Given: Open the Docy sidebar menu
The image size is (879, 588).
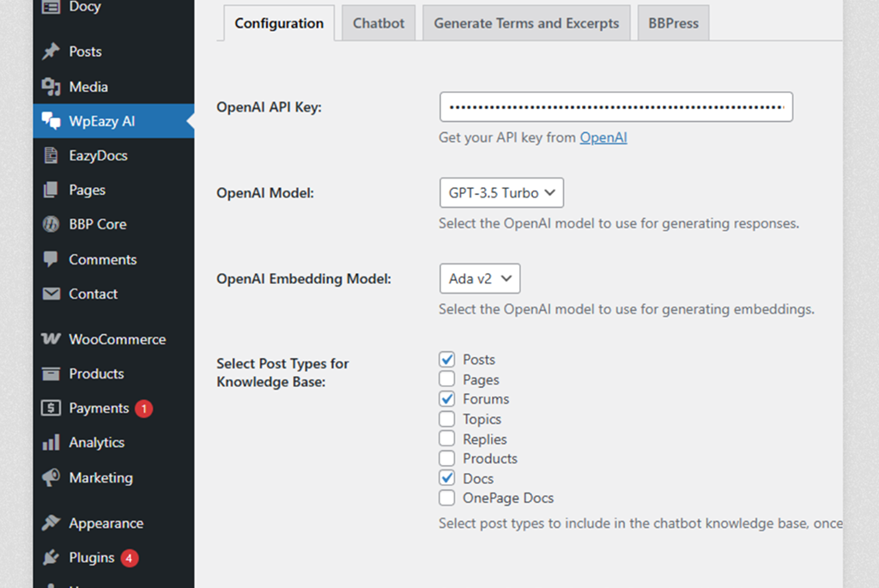Looking at the screenshot, I should pyautogui.click(x=114, y=7).
